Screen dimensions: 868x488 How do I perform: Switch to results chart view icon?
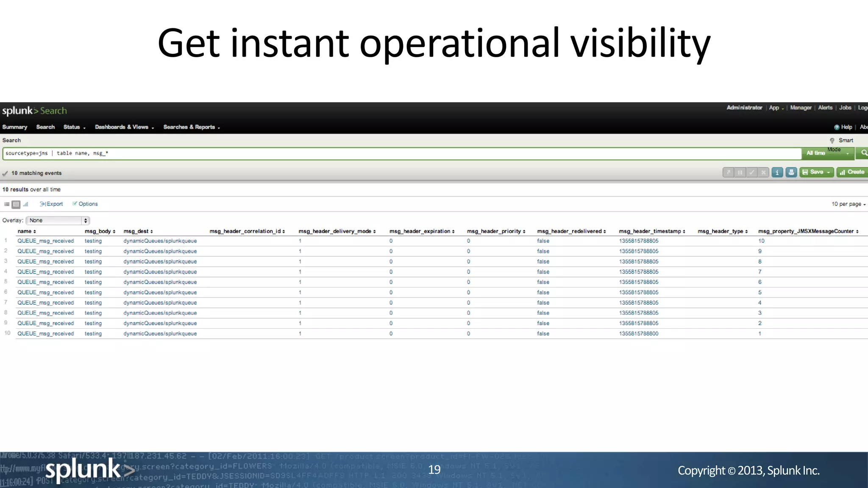[x=25, y=204]
